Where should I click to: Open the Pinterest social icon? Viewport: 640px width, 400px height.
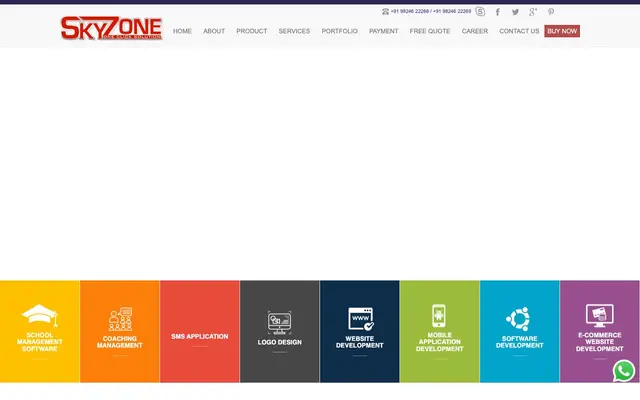[x=551, y=12]
